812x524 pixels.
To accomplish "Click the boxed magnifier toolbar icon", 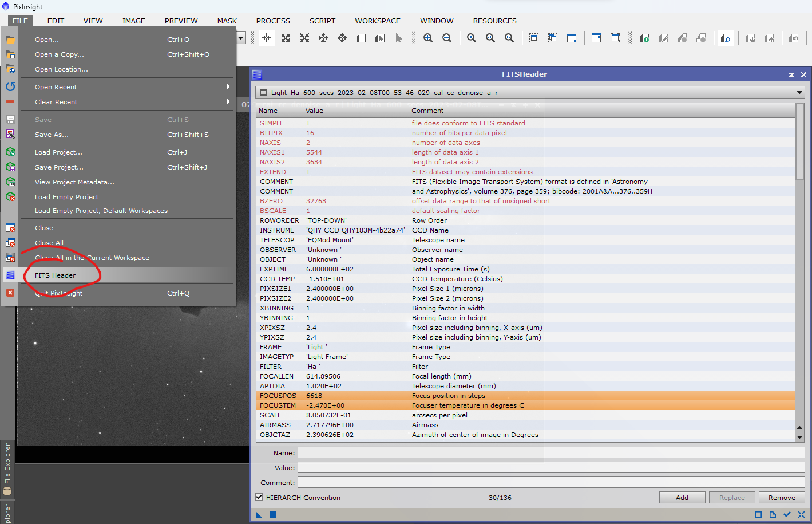I will tap(726, 38).
